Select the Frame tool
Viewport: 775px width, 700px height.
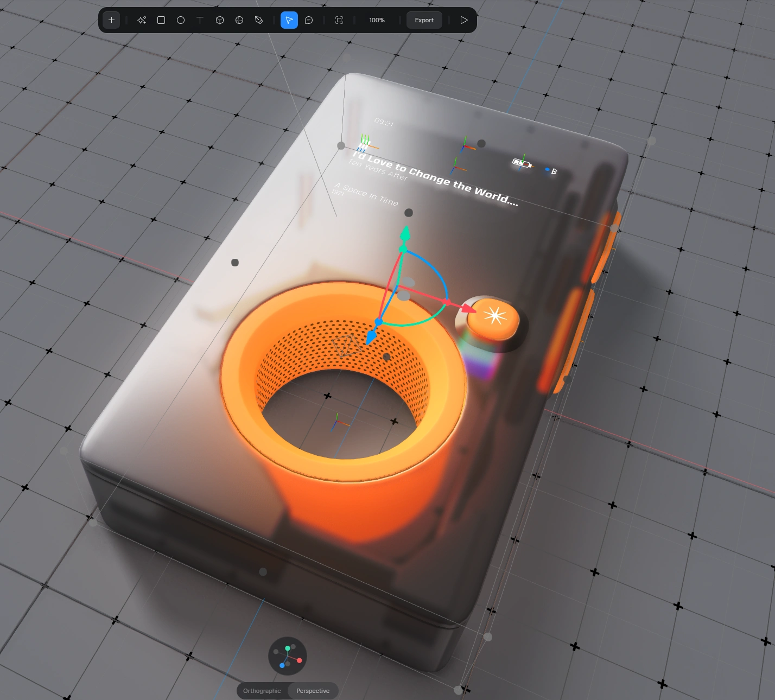pos(339,20)
